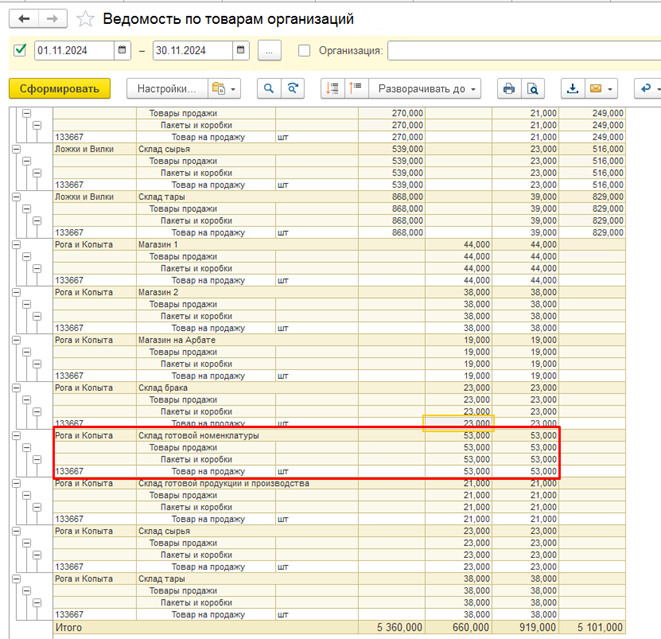The width and height of the screenshot is (661, 639).
Task: Go back with the left arrow button
Action: [24, 19]
